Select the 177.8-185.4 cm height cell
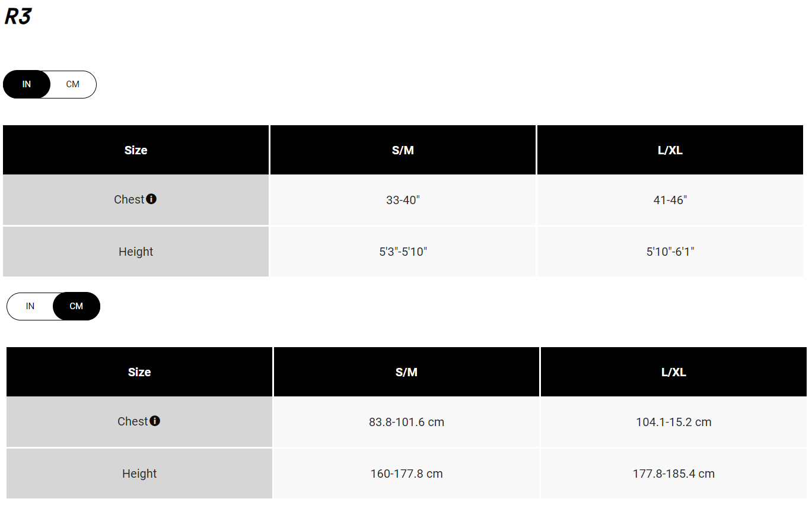Viewport: 812px width, 505px height. [674, 474]
